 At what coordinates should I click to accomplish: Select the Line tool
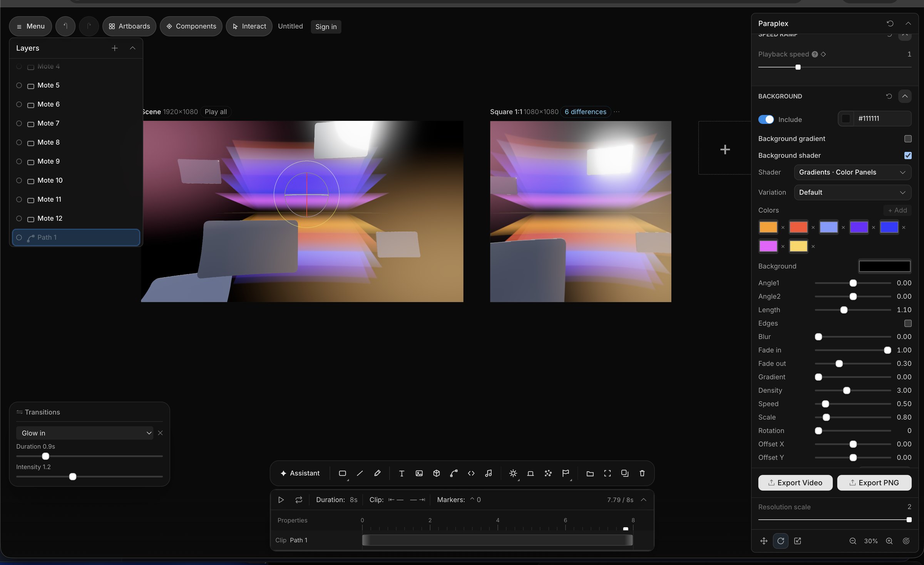(360, 473)
